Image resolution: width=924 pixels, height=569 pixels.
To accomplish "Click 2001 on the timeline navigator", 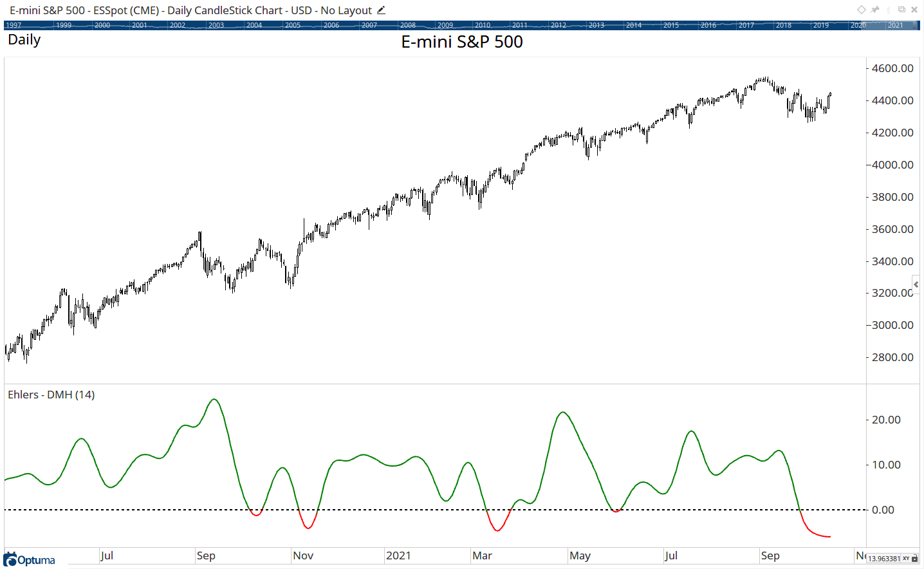I will click(x=140, y=25).
